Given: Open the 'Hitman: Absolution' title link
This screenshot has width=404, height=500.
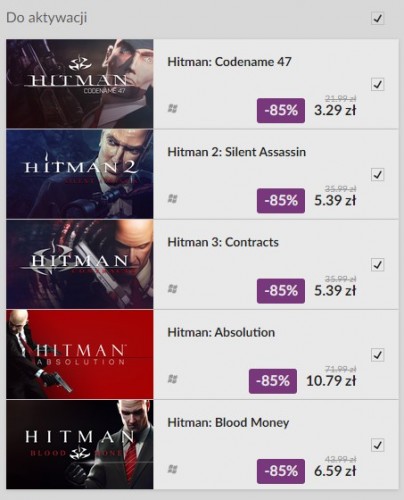Looking at the screenshot, I should point(221,332).
